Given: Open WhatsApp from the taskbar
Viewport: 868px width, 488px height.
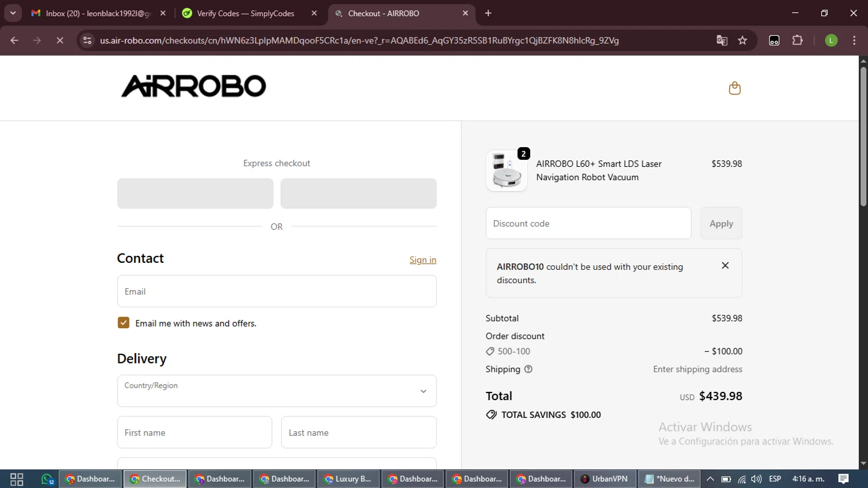Looking at the screenshot, I should [x=47, y=479].
